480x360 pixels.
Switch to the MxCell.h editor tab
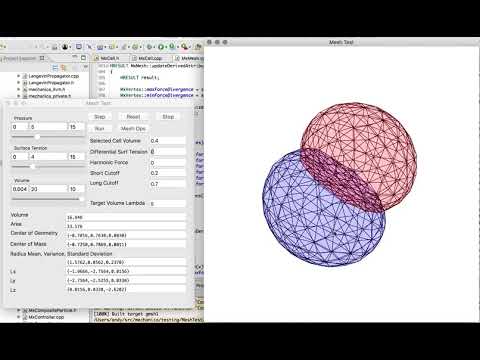(x=110, y=58)
